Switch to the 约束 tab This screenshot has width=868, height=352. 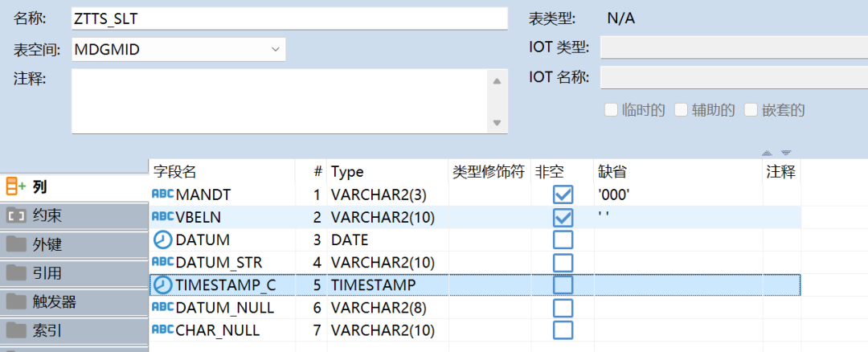[74, 216]
